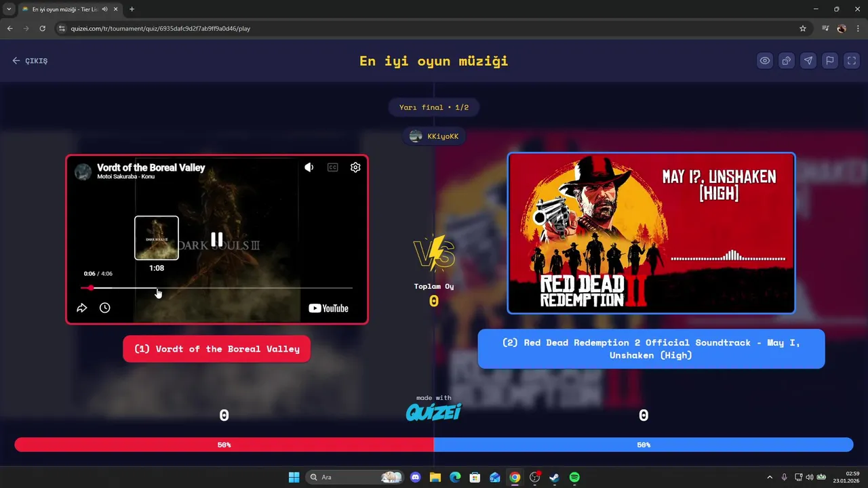Screen dimensions: 868x488
Task: Click the dice randomize icon in header
Action: (787, 60)
